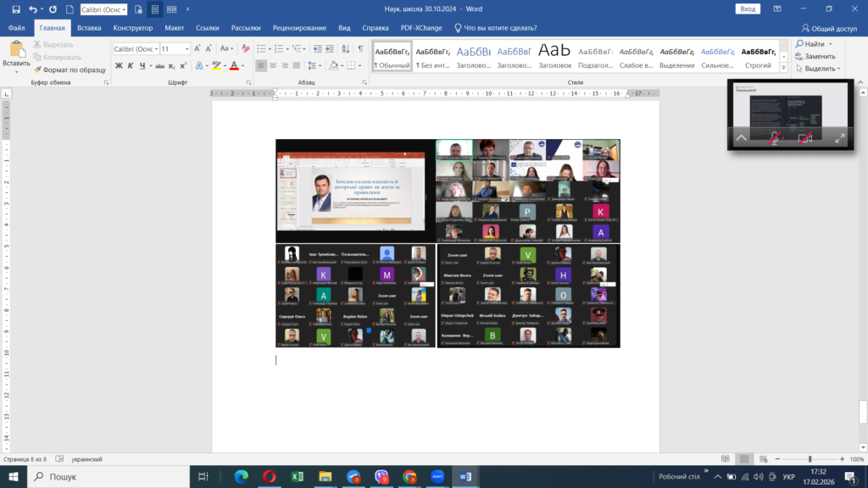Toggle bold formatting (Ж)
868x488 pixels.
coord(119,66)
